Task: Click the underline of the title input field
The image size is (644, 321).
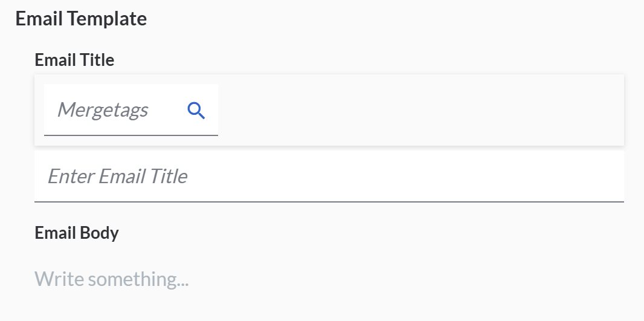Action: pyautogui.click(x=329, y=201)
